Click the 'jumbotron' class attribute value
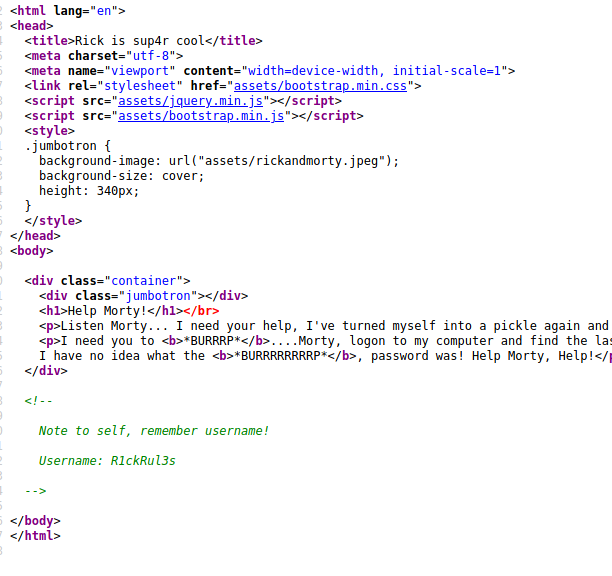 coord(158,296)
